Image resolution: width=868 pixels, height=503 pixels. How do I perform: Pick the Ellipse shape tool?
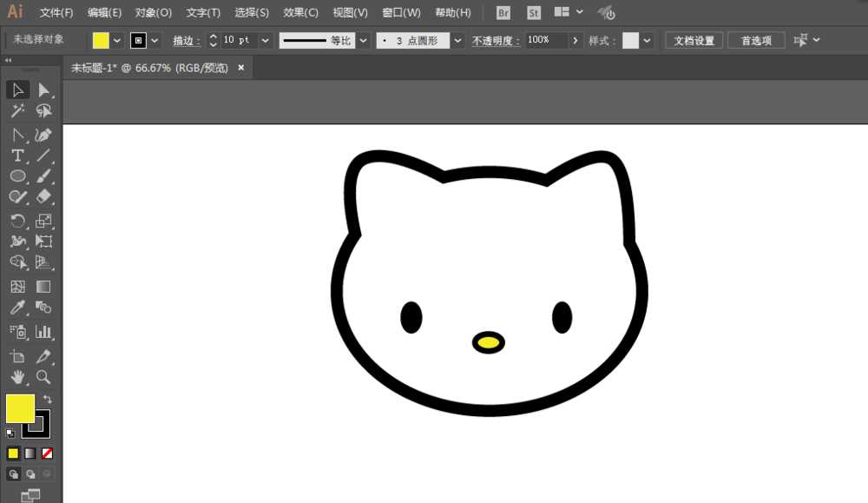click(18, 176)
